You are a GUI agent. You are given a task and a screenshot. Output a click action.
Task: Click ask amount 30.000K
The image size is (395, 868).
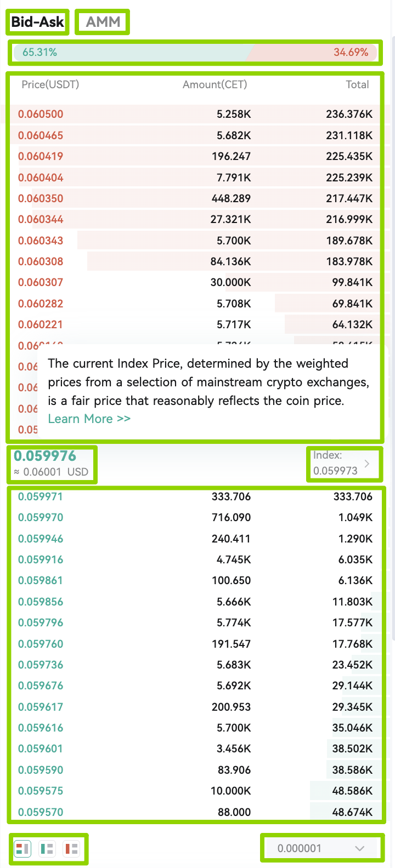click(231, 282)
